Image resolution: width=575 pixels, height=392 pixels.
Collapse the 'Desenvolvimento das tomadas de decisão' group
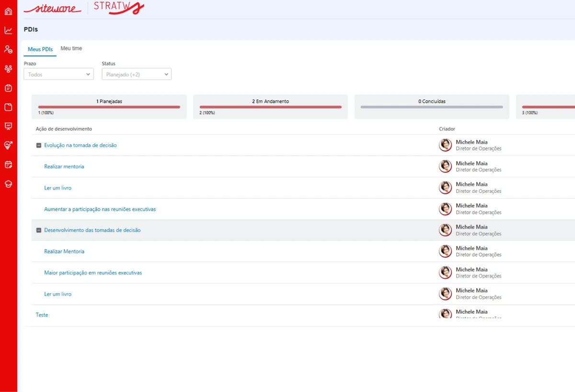39,230
